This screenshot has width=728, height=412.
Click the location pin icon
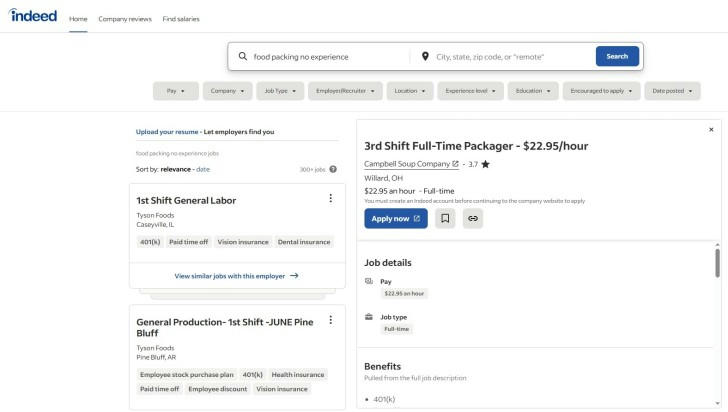click(x=425, y=56)
